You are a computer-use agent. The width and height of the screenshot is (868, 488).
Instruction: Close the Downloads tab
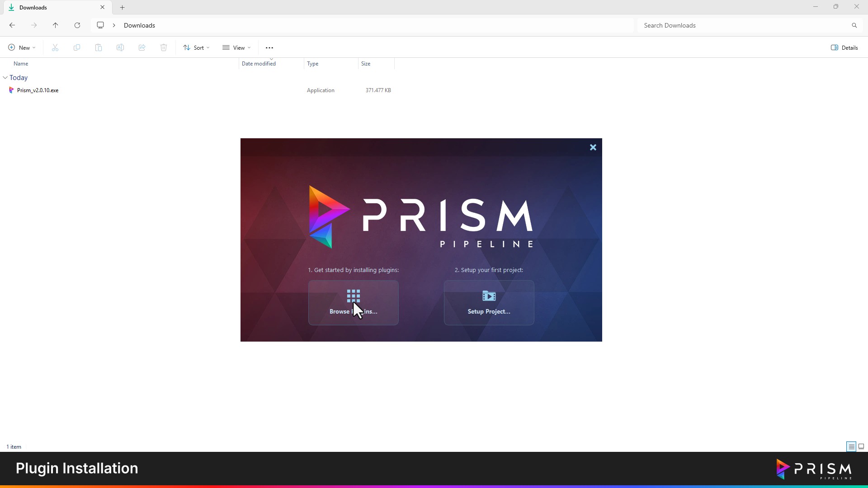point(102,7)
